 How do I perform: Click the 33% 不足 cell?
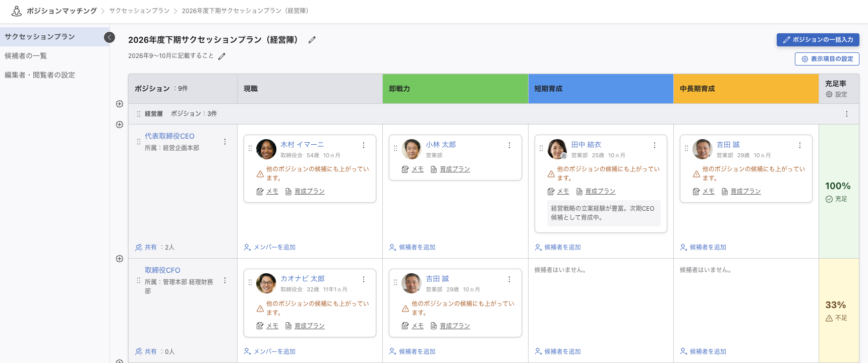[x=839, y=311]
